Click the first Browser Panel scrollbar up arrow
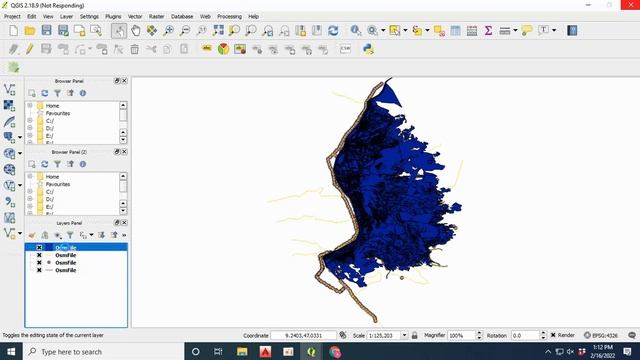Screen dimensions: 640x360 point(123,105)
